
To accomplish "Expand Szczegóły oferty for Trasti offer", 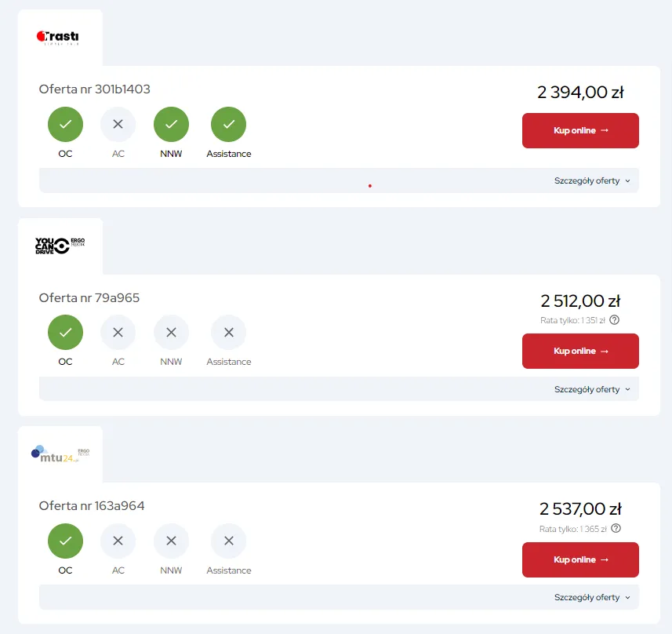I will pyautogui.click(x=592, y=180).
